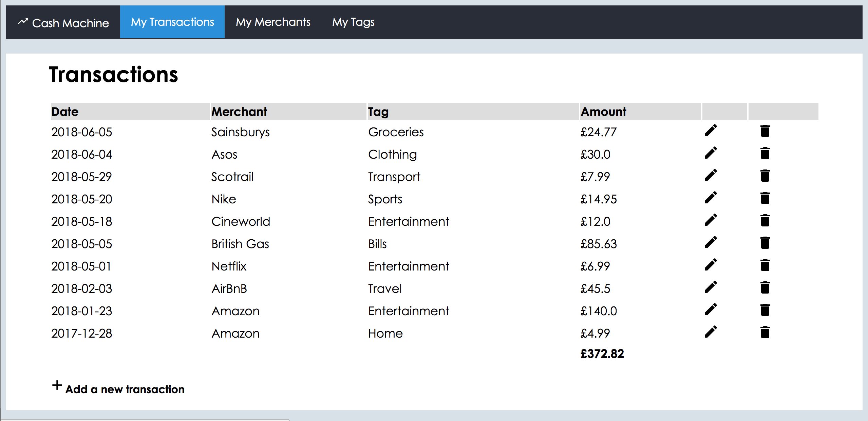Delete the Sainsburys transaction
This screenshot has height=421, width=868.
point(765,131)
